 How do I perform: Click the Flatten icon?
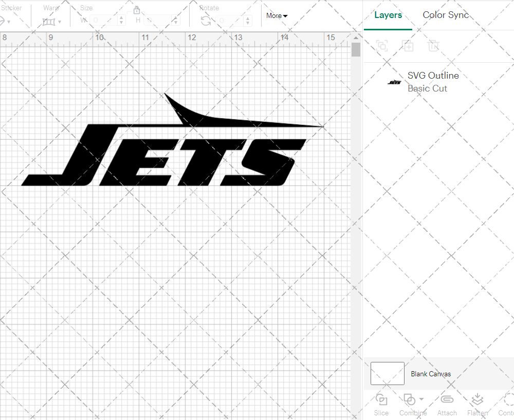point(478,400)
